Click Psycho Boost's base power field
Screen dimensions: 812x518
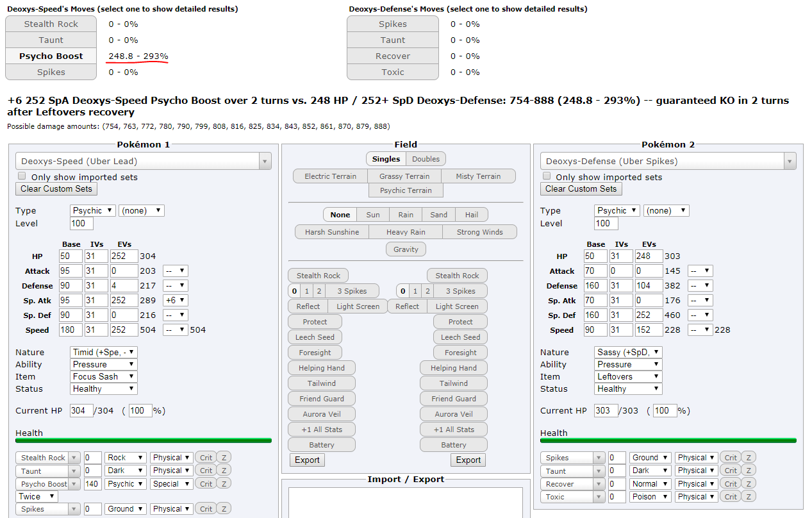click(93, 484)
